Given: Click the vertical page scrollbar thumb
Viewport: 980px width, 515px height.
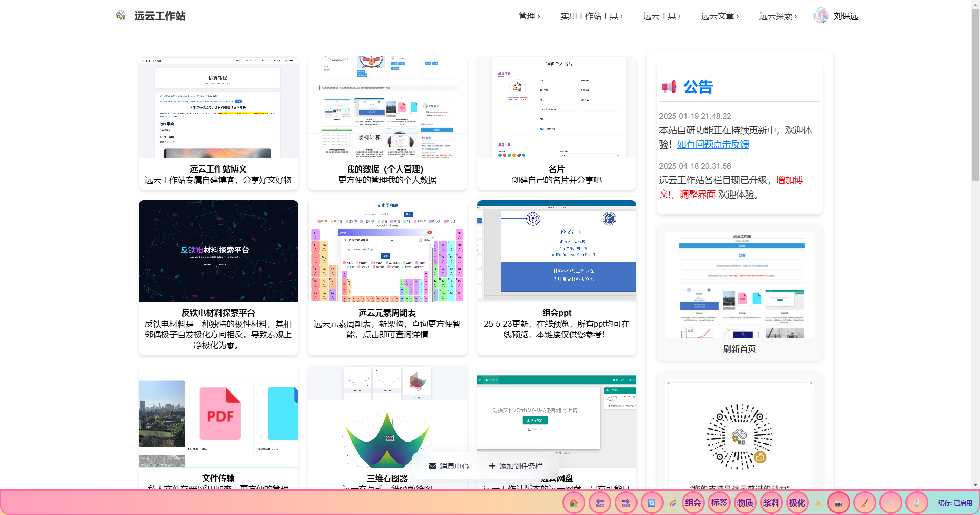Looking at the screenshot, I should tap(975, 94).
